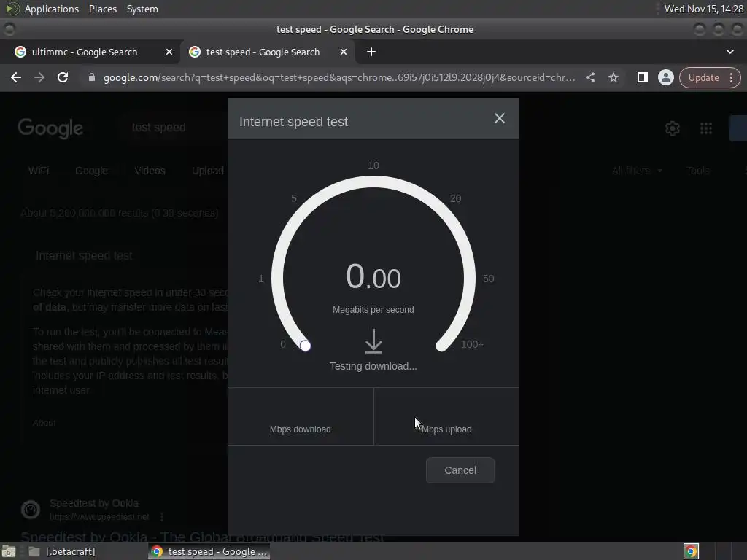This screenshot has width=747, height=560.
Task: Close the test speed Google Search tab
Action: click(x=344, y=52)
